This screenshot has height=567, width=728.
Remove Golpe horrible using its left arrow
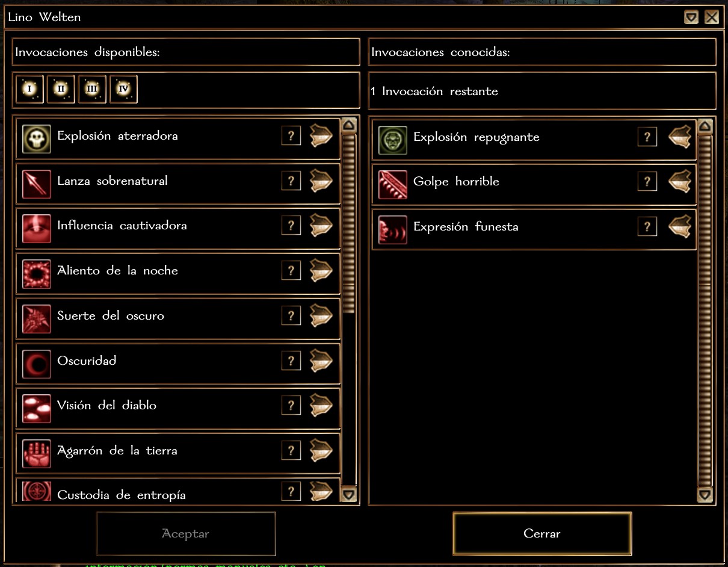click(x=679, y=181)
